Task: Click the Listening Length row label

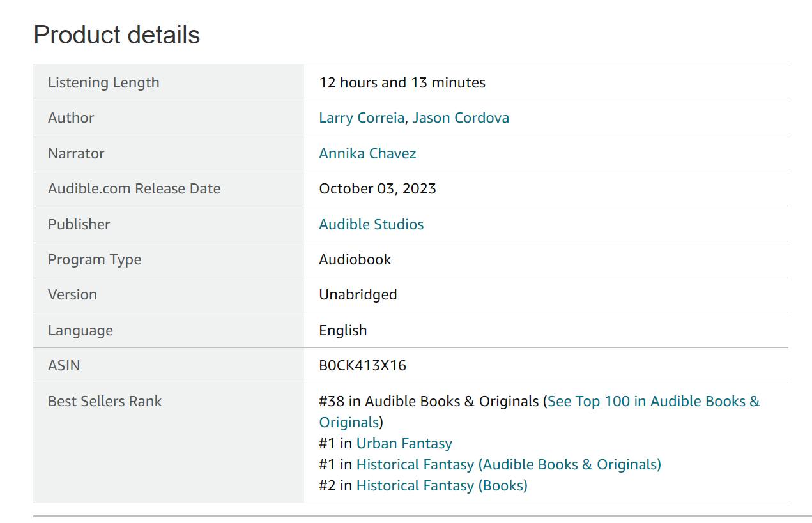Action: (103, 82)
